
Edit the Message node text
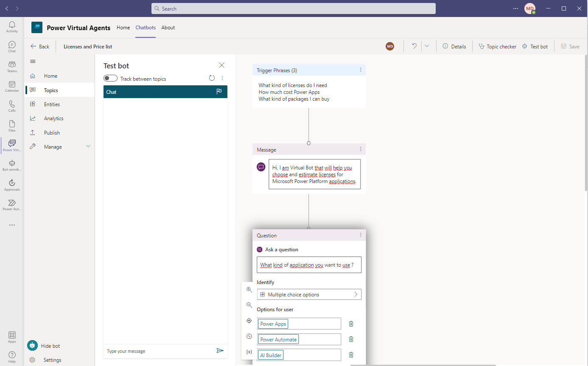coord(314,174)
